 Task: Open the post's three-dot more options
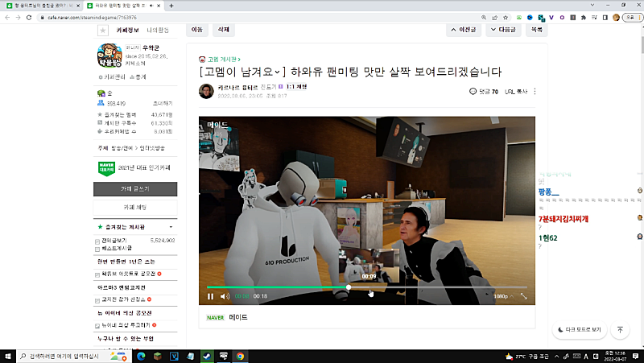coord(535,92)
